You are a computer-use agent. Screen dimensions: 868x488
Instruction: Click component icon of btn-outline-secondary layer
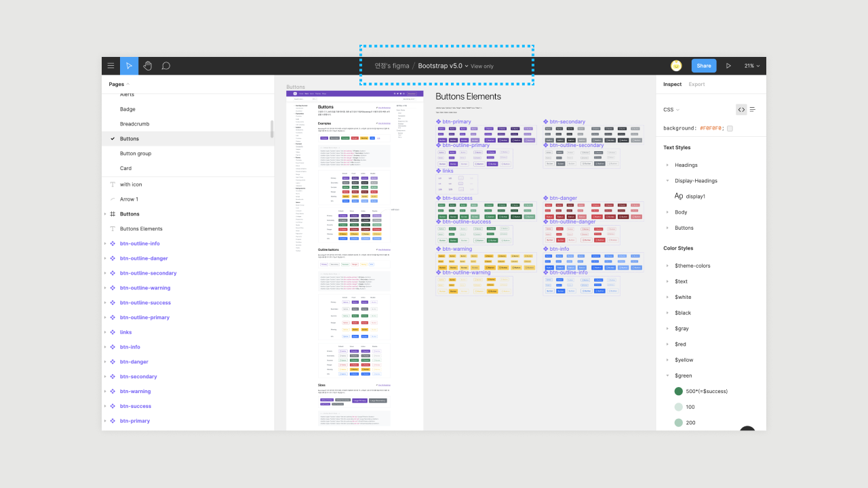point(113,273)
